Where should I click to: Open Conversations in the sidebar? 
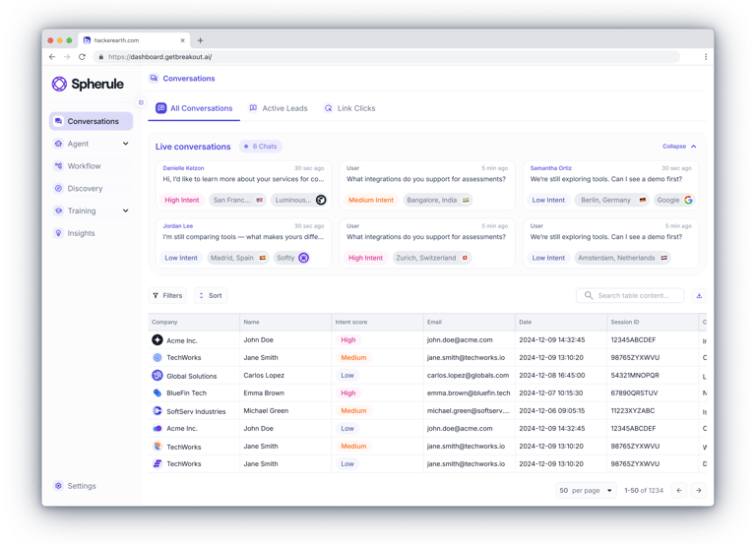pos(92,121)
